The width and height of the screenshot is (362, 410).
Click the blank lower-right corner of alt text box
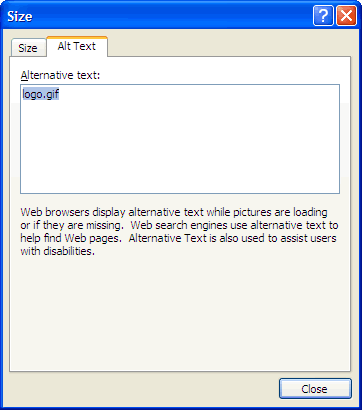(x=320, y=182)
